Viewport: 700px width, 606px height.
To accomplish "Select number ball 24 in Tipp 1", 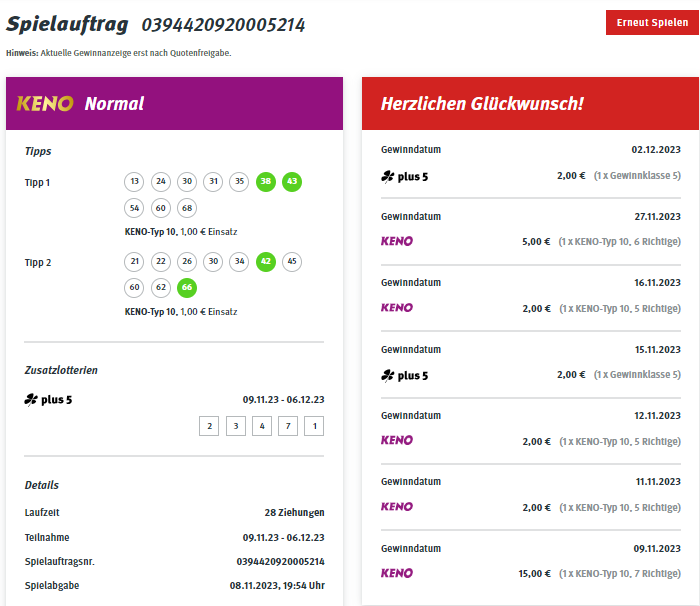I will coord(161,181).
